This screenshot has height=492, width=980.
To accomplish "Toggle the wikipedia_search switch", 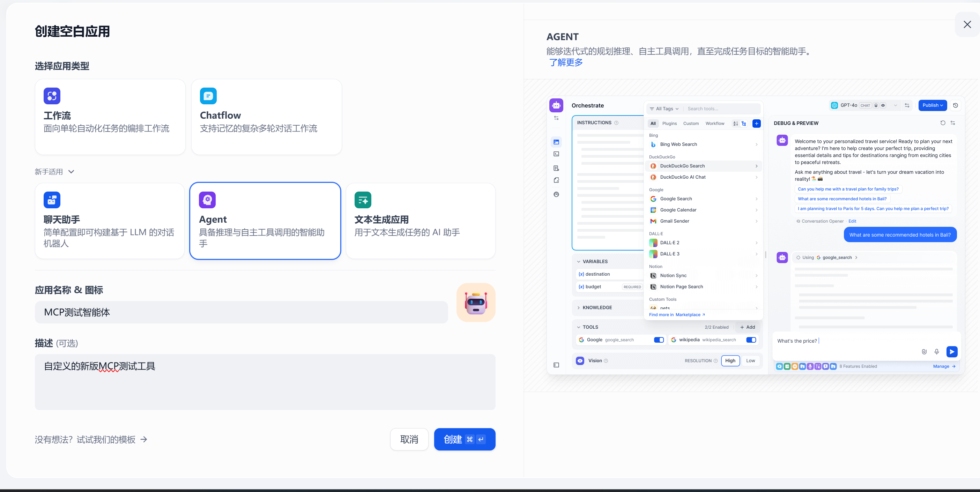I will point(751,340).
